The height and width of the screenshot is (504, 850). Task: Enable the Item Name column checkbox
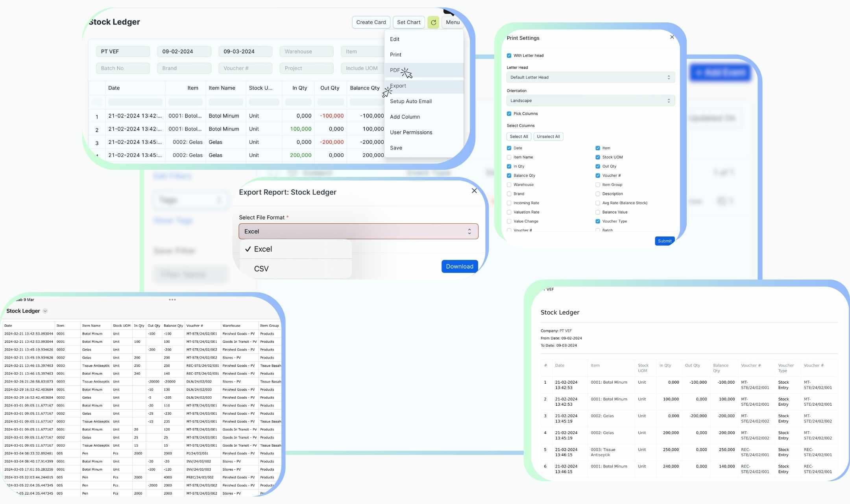pos(509,157)
